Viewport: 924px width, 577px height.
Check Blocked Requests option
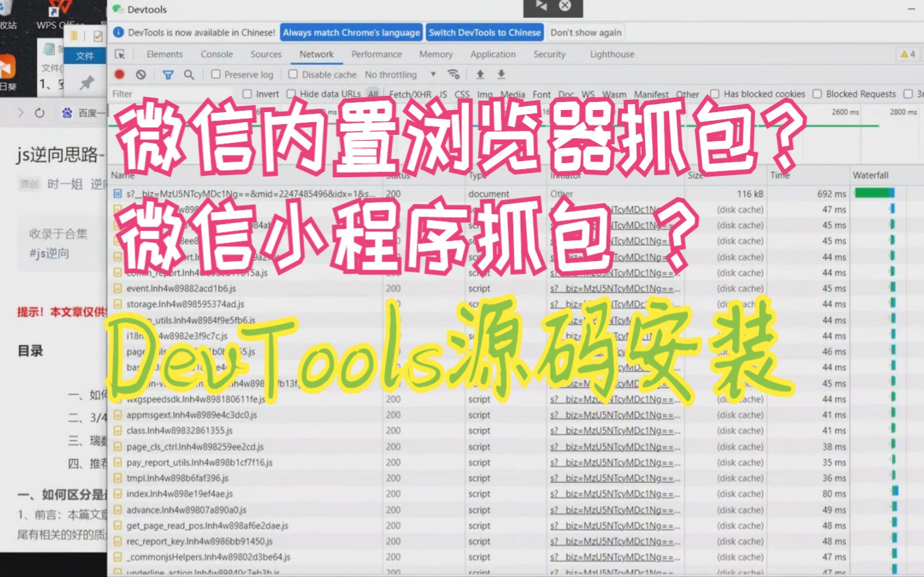817,94
